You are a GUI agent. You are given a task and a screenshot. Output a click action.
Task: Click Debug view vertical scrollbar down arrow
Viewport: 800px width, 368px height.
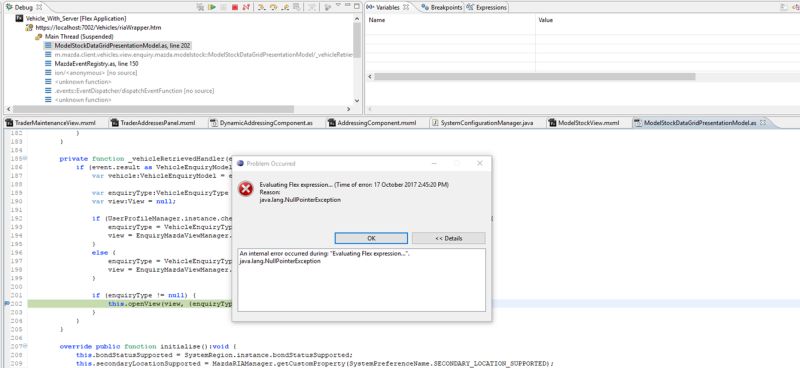point(357,101)
